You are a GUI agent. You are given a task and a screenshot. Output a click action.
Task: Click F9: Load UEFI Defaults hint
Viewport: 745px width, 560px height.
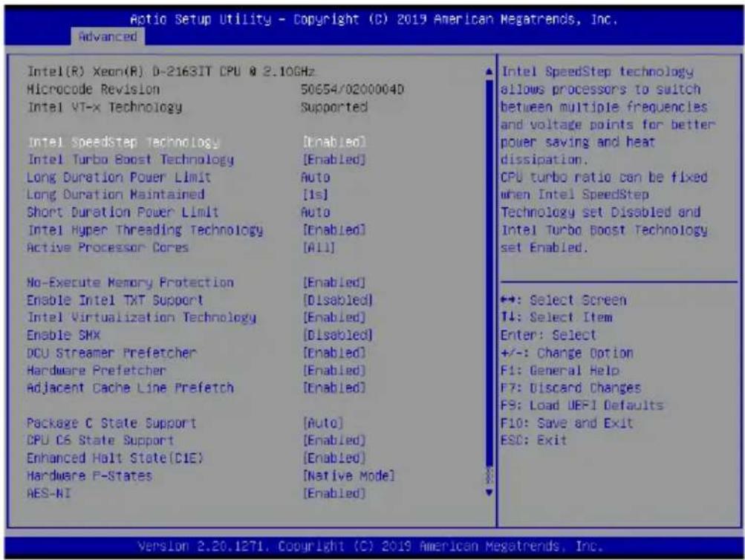[x=582, y=406]
